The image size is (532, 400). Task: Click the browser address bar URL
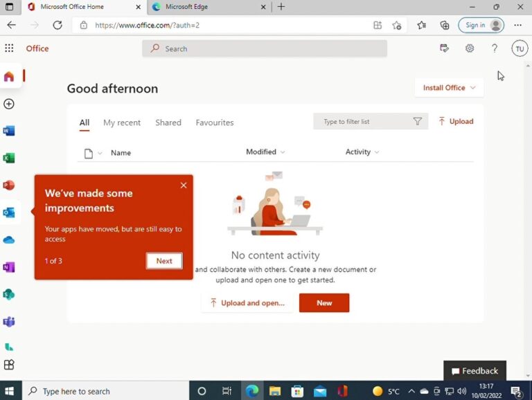click(x=148, y=25)
